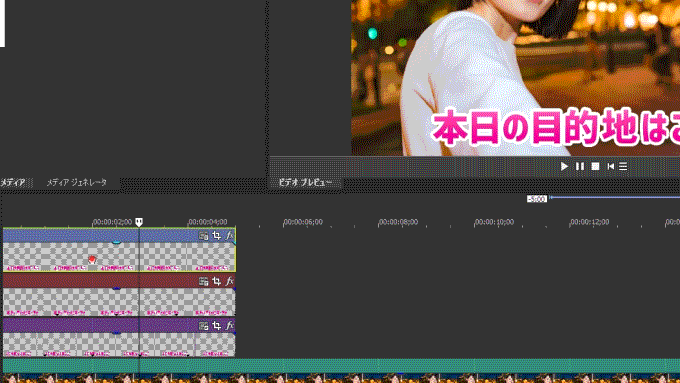Click the blue envelope point on purple clip
The image size is (680, 383).
point(116,333)
